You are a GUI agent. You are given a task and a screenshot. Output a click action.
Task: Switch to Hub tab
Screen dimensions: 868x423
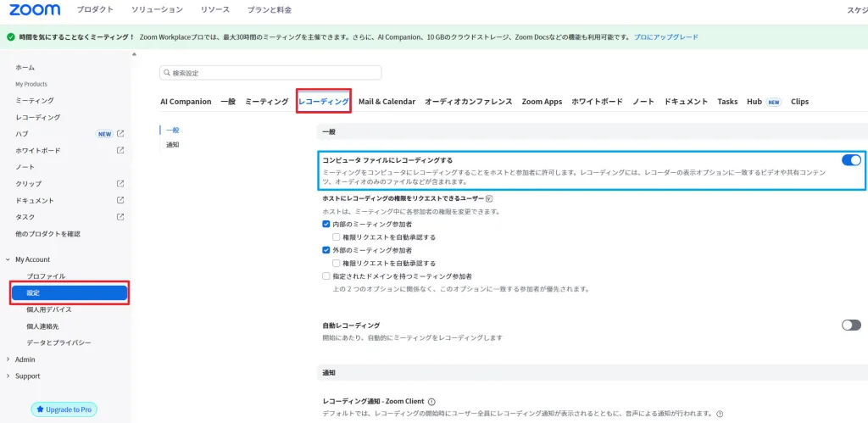[754, 102]
